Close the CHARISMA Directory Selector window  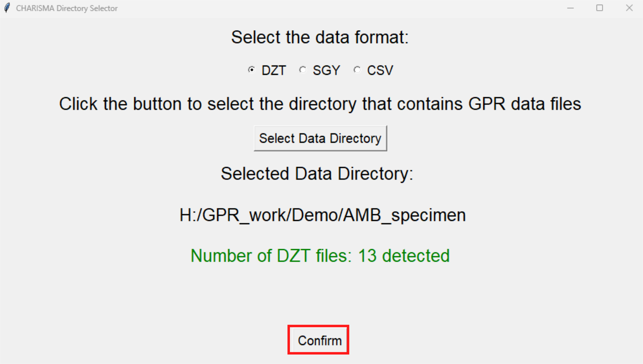pos(629,8)
